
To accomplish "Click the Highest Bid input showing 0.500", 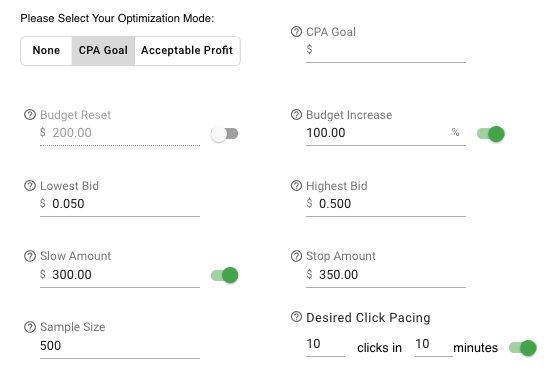I will pyautogui.click(x=386, y=204).
